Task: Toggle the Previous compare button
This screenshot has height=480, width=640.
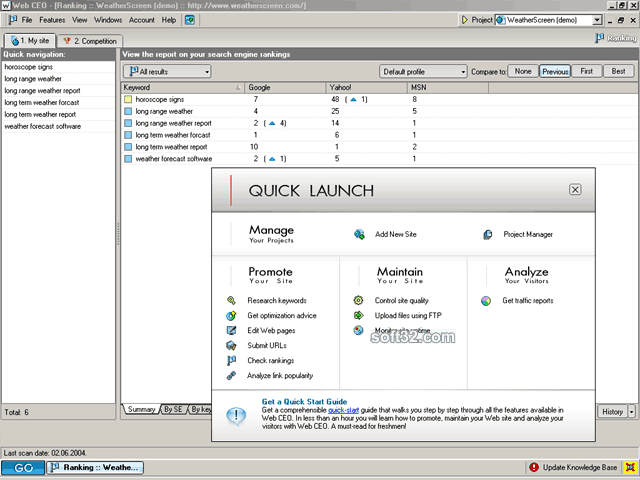Action: pyautogui.click(x=555, y=71)
